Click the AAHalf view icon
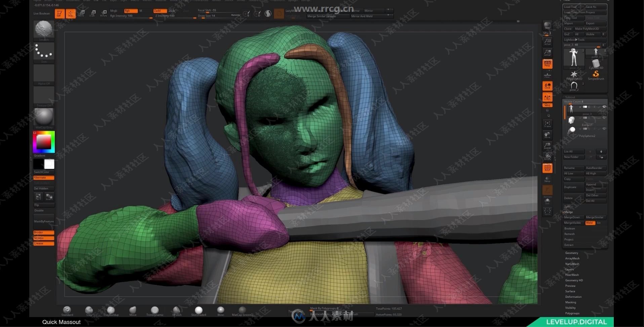The height and width of the screenshot is (327, 644). (x=547, y=52)
